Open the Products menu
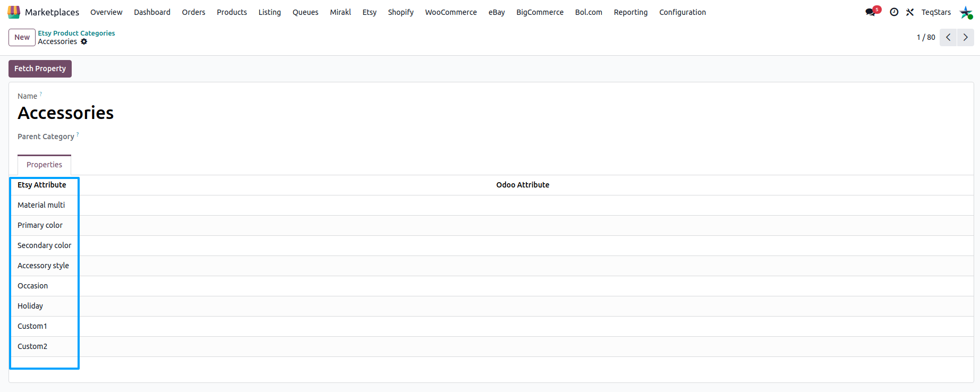Image resolution: width=980 pixels, height=392 pixels. point(232,12)
